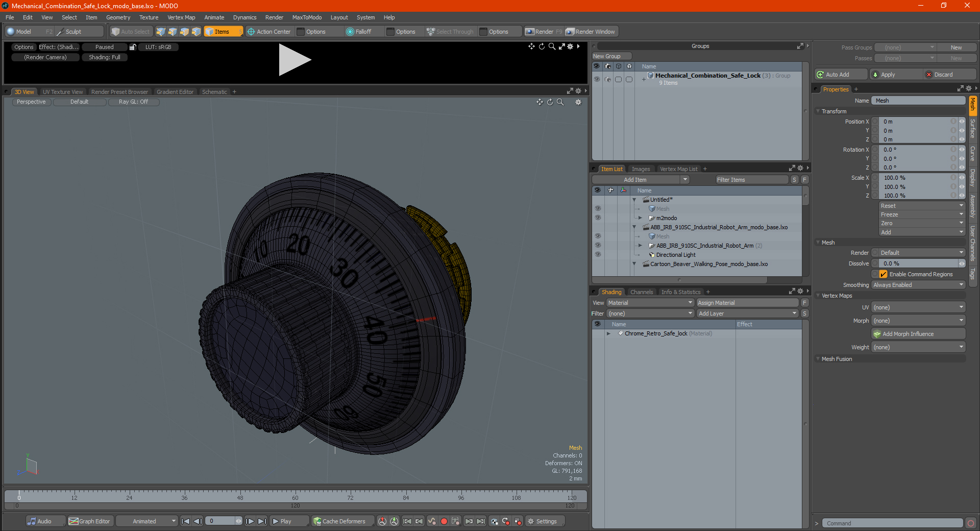The image size is (980, 531).
Task: Toggle visibility of Directional Light
Action: tap(598, 255)
